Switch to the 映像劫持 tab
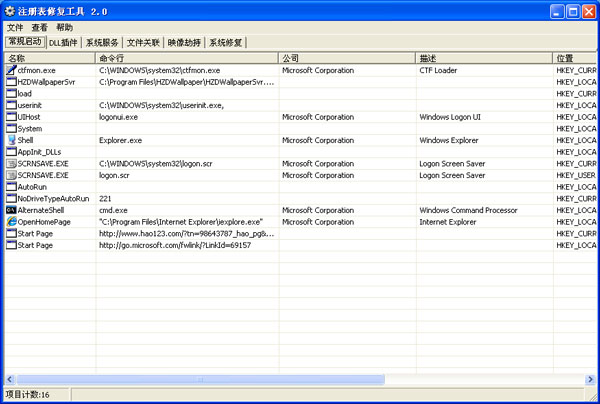The image size is (600, 404). coord(184,42)
